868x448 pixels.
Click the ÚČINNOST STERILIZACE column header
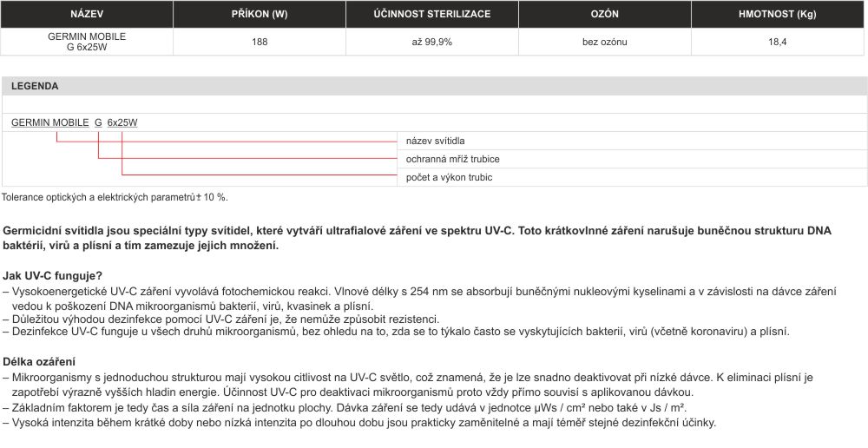coord(432,15)
